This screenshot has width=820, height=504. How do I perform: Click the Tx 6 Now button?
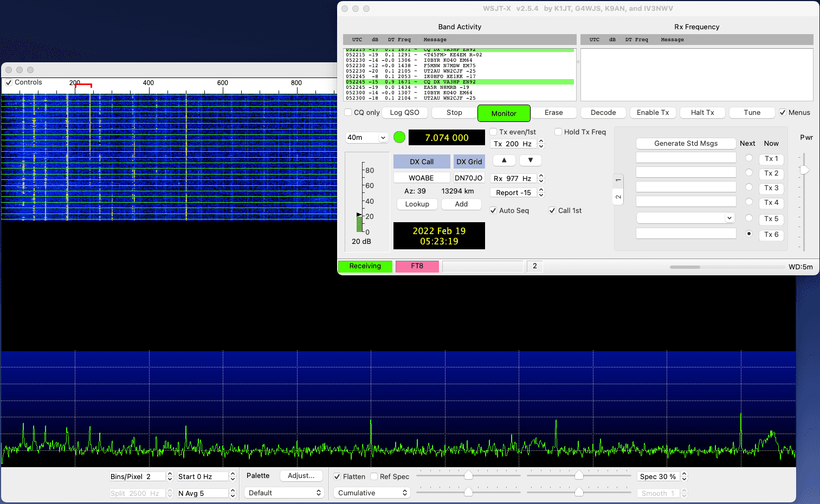pyautogui.click(x=771, y=235)
